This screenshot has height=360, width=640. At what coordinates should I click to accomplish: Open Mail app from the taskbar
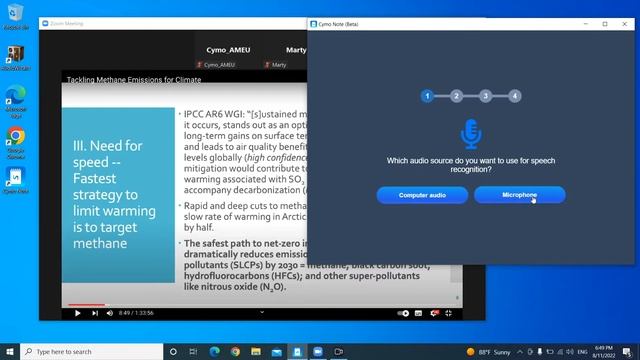point(276,351)
